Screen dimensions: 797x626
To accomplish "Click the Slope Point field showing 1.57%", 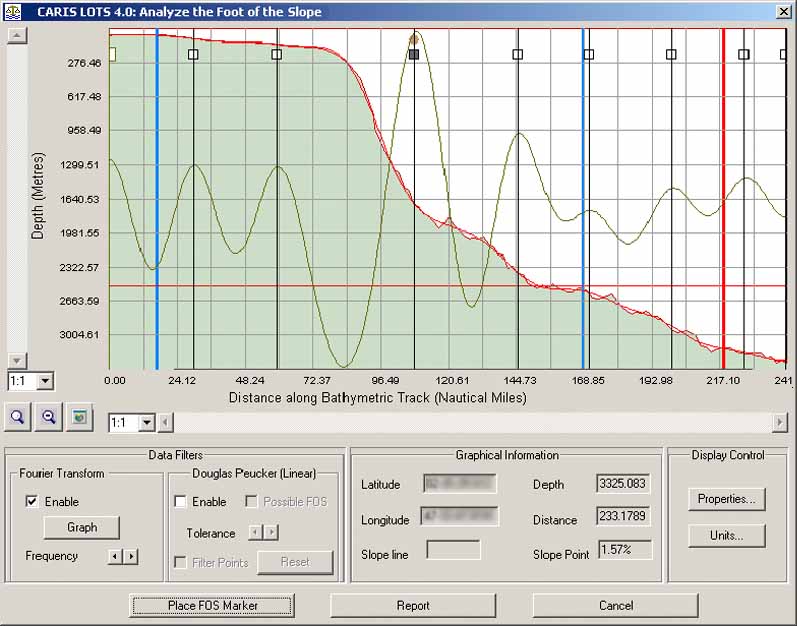I will 625,550.
